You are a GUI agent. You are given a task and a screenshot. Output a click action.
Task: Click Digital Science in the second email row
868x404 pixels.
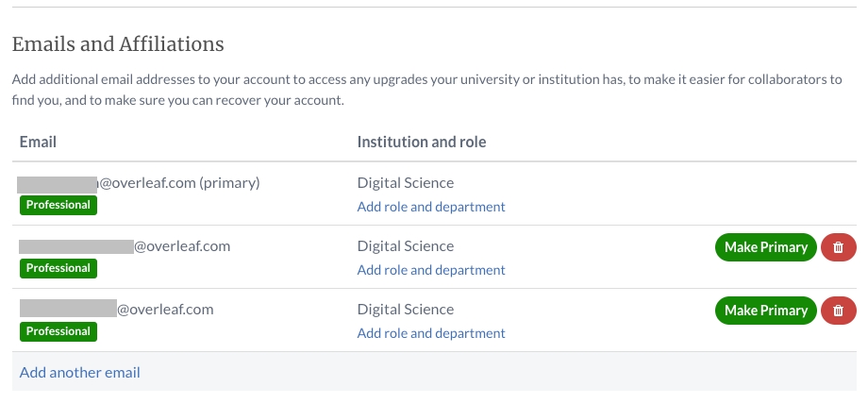[405, 246]
